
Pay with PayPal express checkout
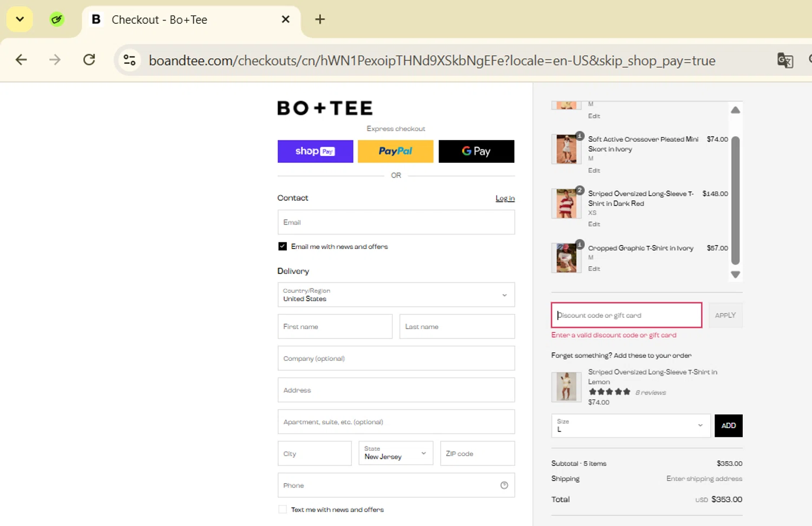(396, 152)
